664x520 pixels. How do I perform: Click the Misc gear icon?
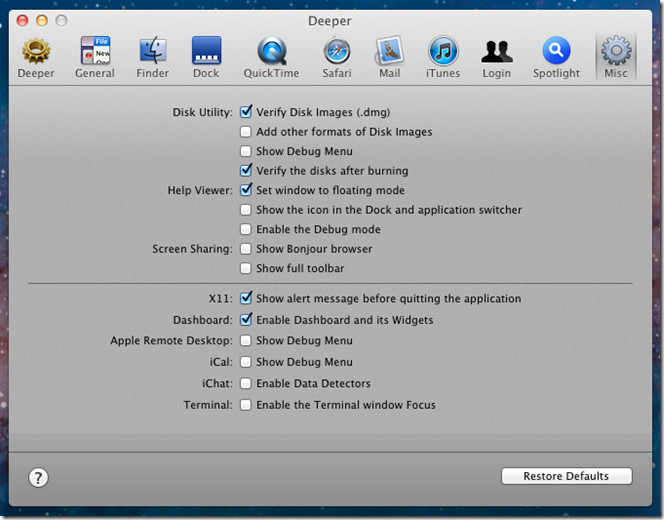(615, 52)
